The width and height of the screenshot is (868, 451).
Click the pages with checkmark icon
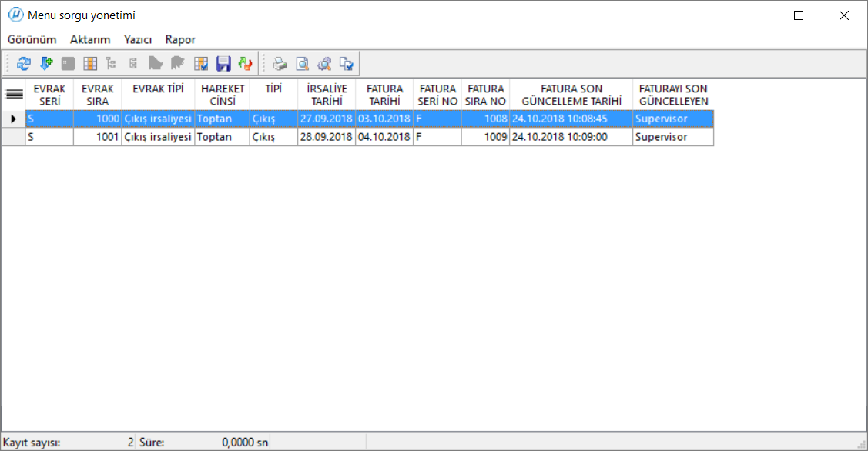[347, 64]
